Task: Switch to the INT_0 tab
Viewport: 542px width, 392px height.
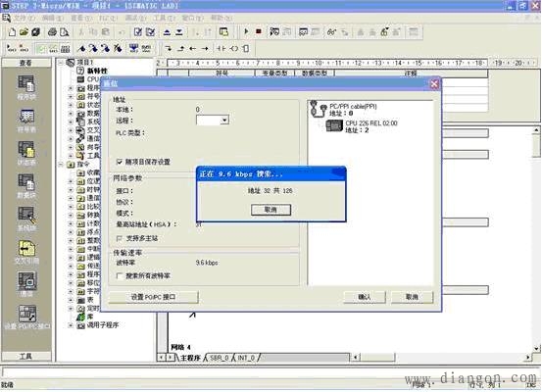Action: pos(246,358)
